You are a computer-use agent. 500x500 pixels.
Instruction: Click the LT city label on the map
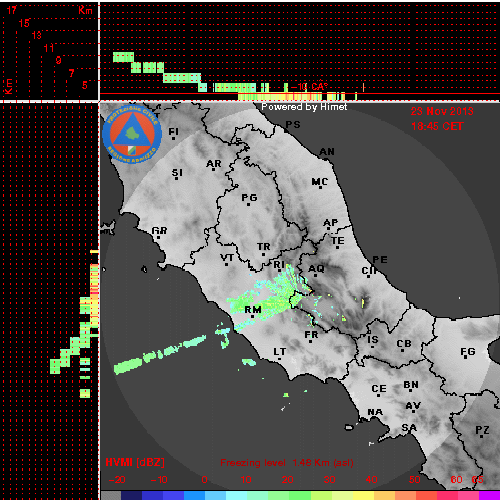tap(280, 352)
